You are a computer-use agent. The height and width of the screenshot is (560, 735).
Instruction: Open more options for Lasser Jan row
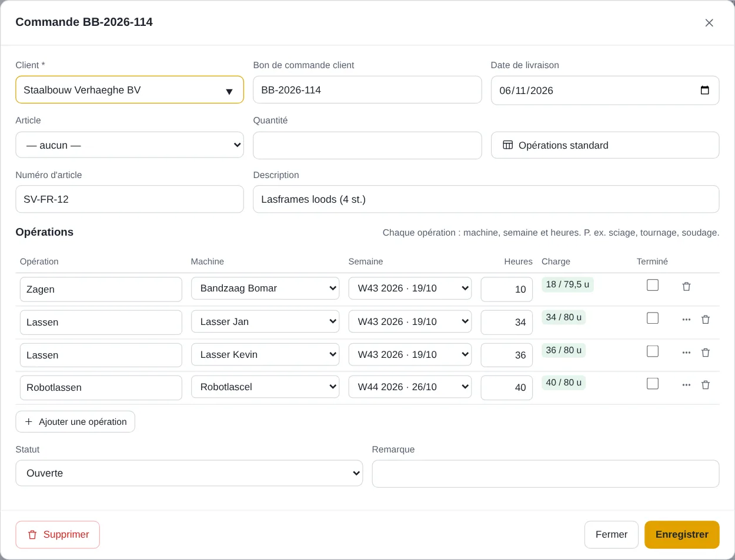pyautogui.click(x=686, y=320)
